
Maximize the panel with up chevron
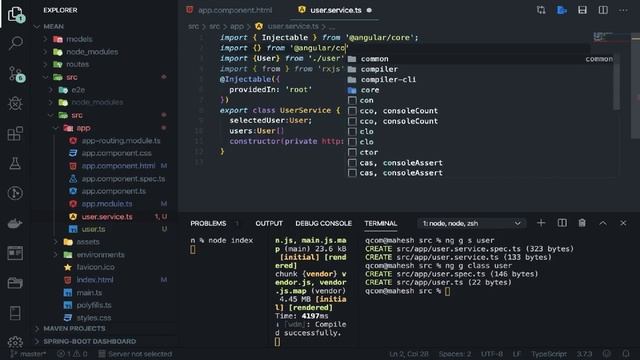coord(603,223)
